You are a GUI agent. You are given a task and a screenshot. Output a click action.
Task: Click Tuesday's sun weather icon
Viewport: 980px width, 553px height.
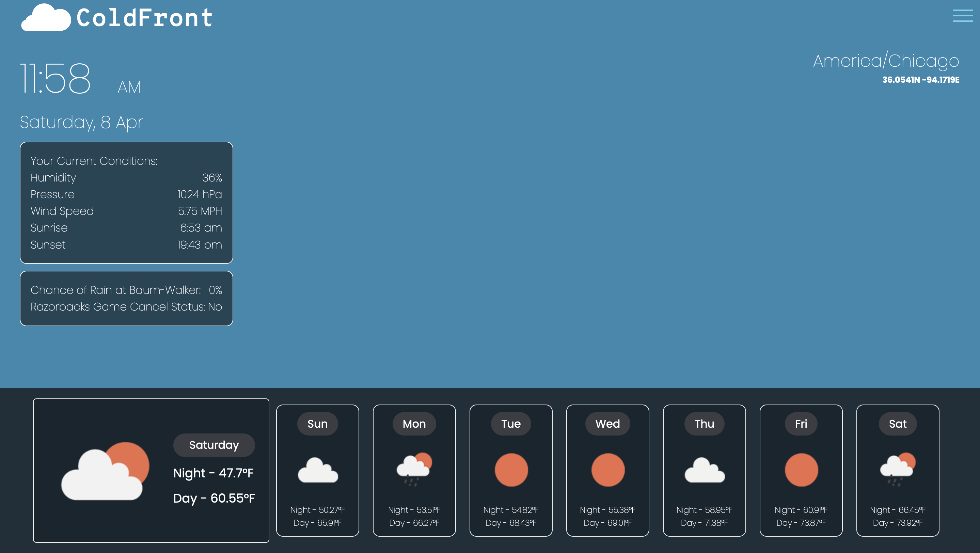511,470
